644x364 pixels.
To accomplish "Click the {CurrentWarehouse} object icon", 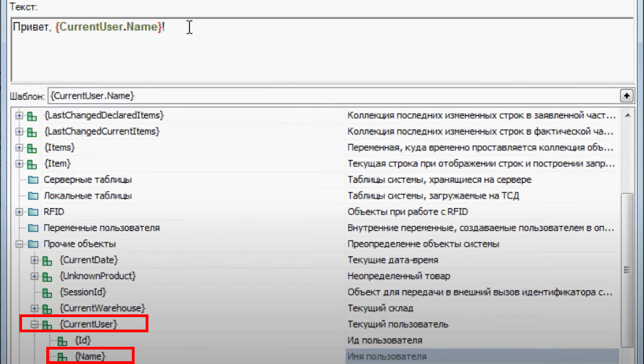I will click(47, 309).
